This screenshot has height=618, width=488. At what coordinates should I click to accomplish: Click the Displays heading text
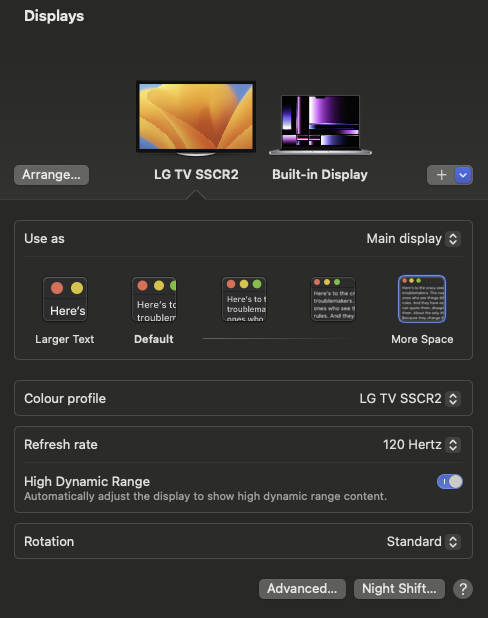click(54, 16)
